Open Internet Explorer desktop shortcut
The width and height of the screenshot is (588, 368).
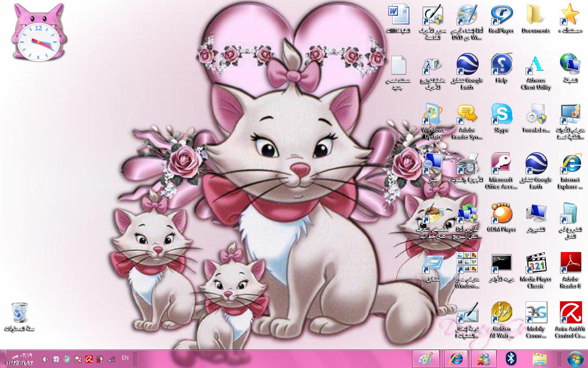coord(571,171)
